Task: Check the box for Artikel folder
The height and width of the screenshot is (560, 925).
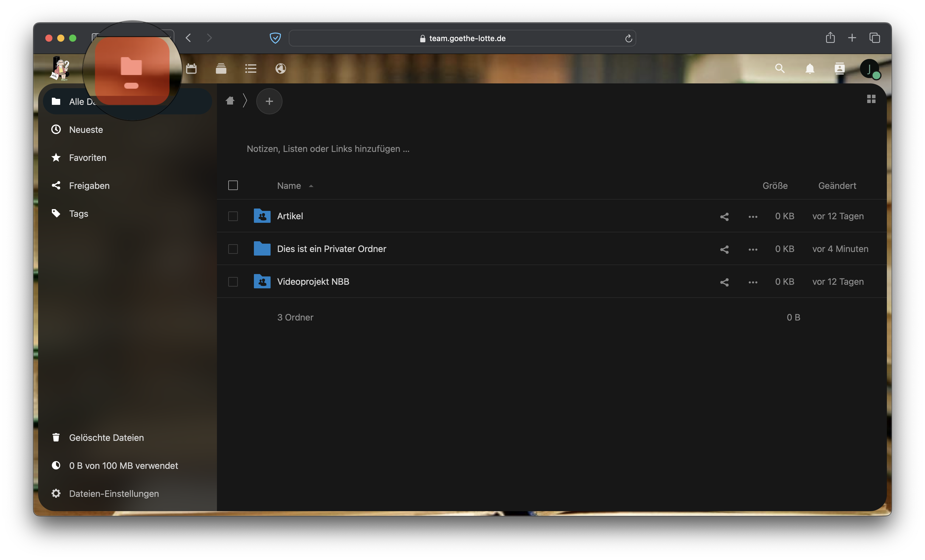Action: [233, 216]
